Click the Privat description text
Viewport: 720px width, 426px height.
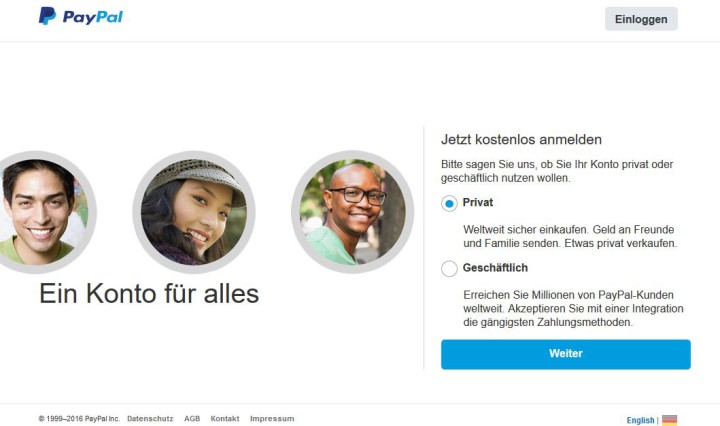point(570,236)
